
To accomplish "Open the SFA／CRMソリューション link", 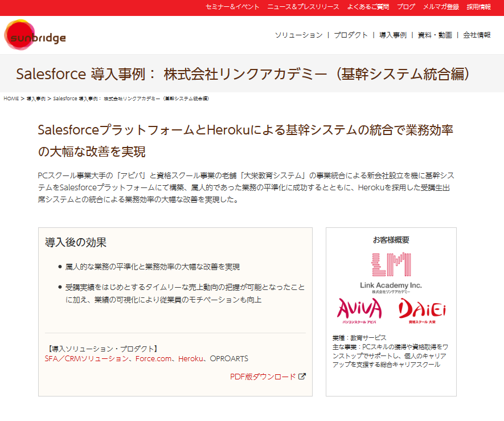I will click(x=87, y=358).
